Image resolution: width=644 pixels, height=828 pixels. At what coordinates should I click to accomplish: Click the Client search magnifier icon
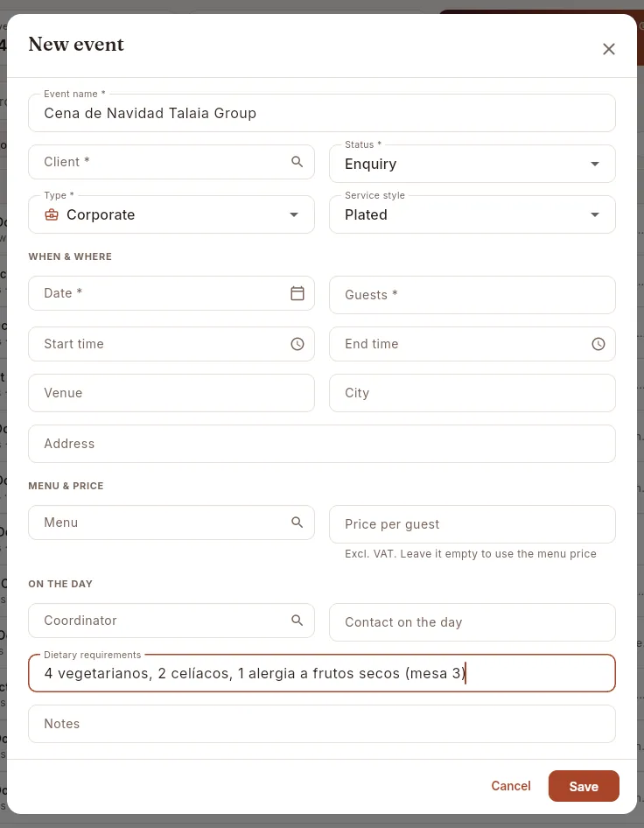point(297,162)
